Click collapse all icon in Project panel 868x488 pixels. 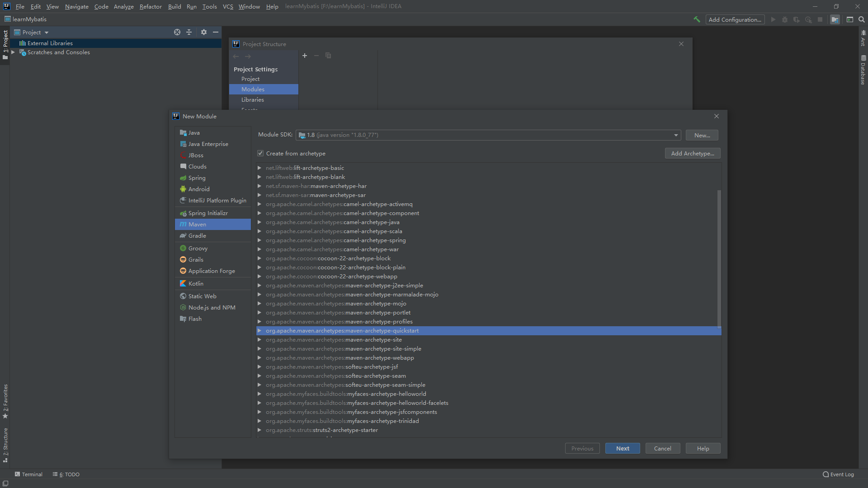point(189,32)
